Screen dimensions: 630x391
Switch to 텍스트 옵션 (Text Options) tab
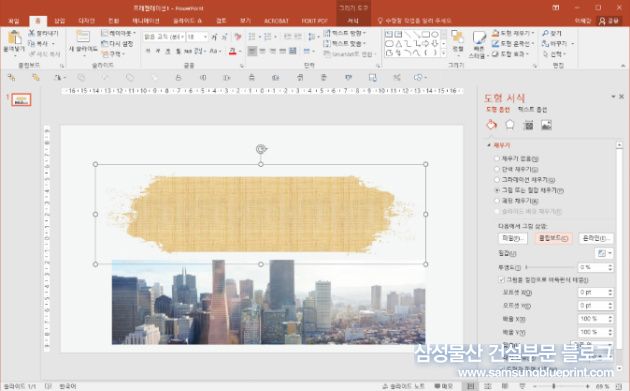coord(532,109)
